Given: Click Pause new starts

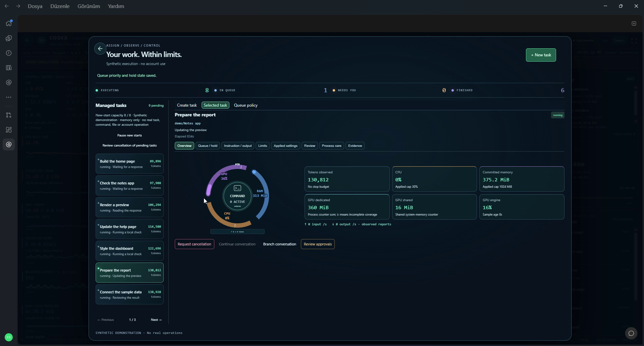Looking at the screenshot, I should (129, 135).
